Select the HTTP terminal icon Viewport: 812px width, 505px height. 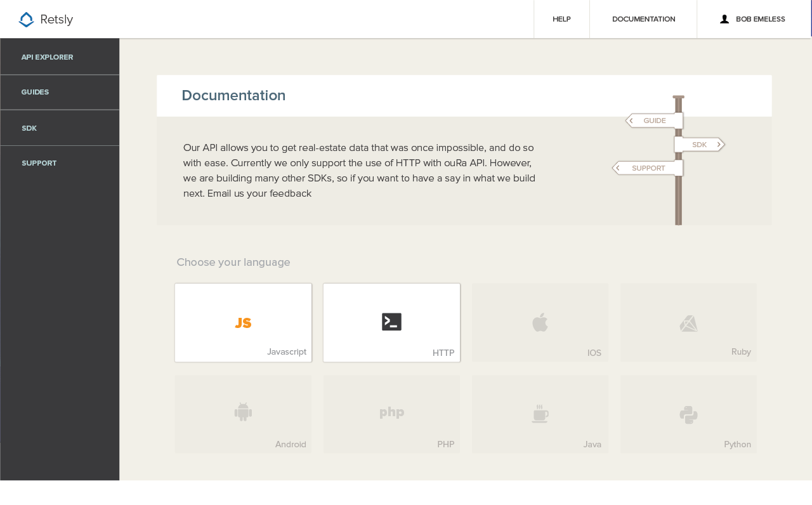click(x=391, y=322)
